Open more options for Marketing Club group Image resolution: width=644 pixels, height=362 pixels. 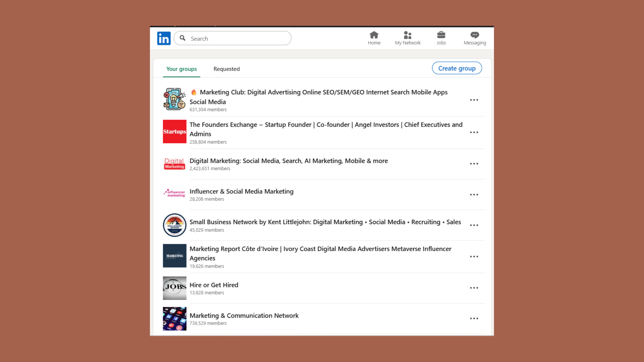[474, 100]
